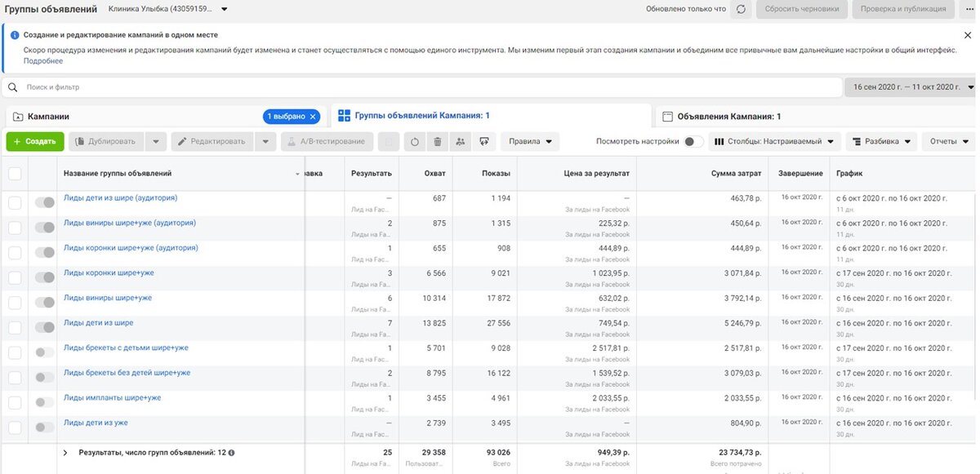
Task: Open the Отчеты dropdown
Action: 948,141
